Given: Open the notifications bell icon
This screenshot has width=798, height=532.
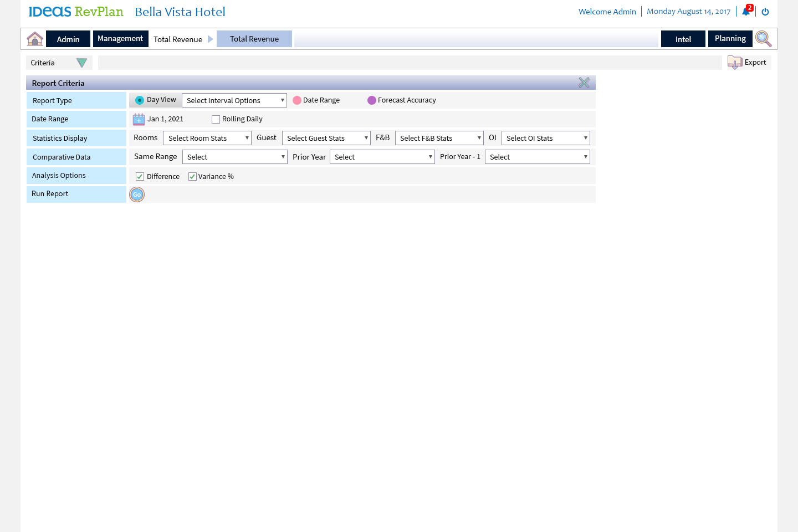Looking at the screenshot, I should (x=746, y=12).
